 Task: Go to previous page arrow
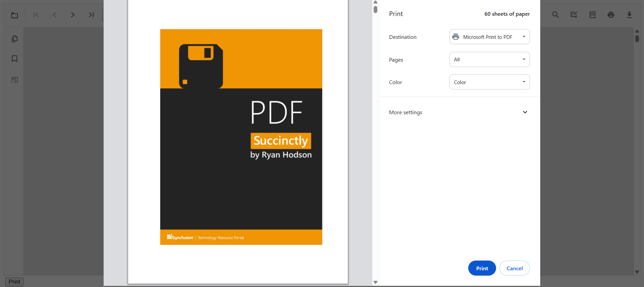pos(55,15)
